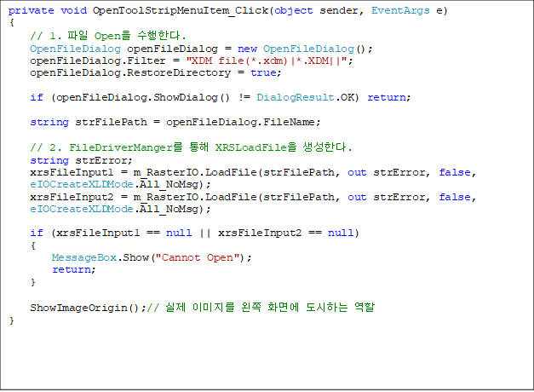Click the OpenToolStripMenuItem_Click method name
The height and width of the screenshot is (392, 534).
pos(181,10)
